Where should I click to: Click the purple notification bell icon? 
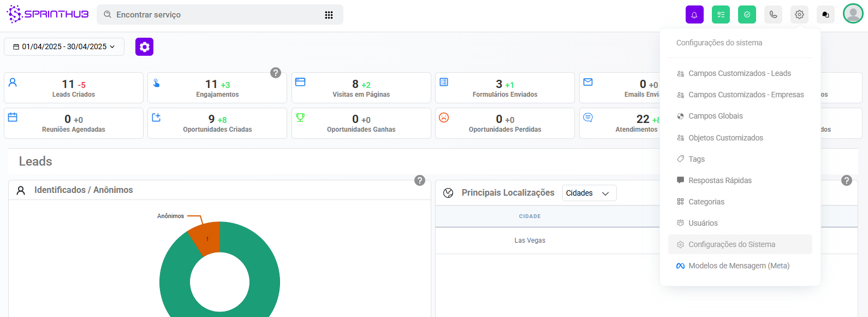[x=694, y=15]
